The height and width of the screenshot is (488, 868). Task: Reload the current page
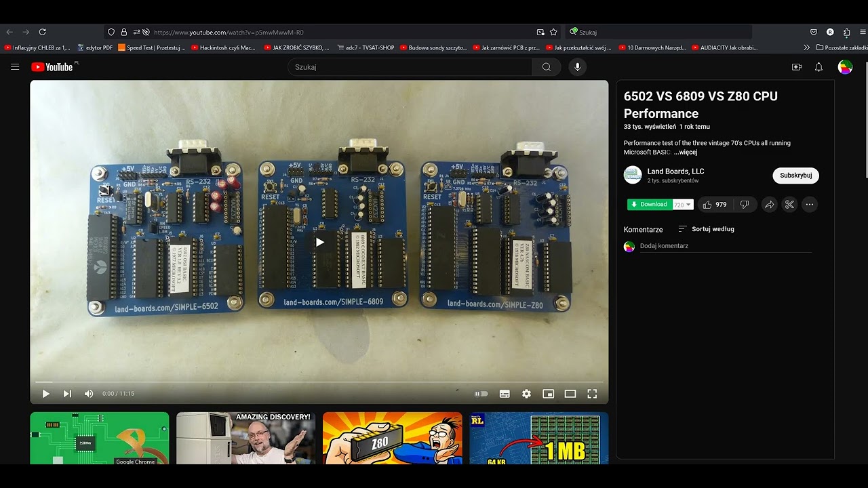(42, 32)
